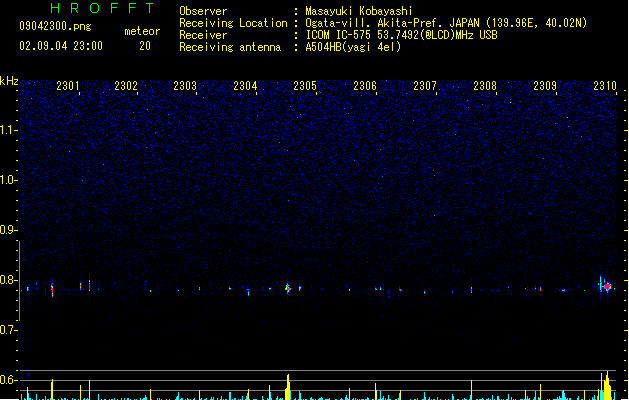Click antenna A504HB(yagi 4el) text

[x=353, y=47]
